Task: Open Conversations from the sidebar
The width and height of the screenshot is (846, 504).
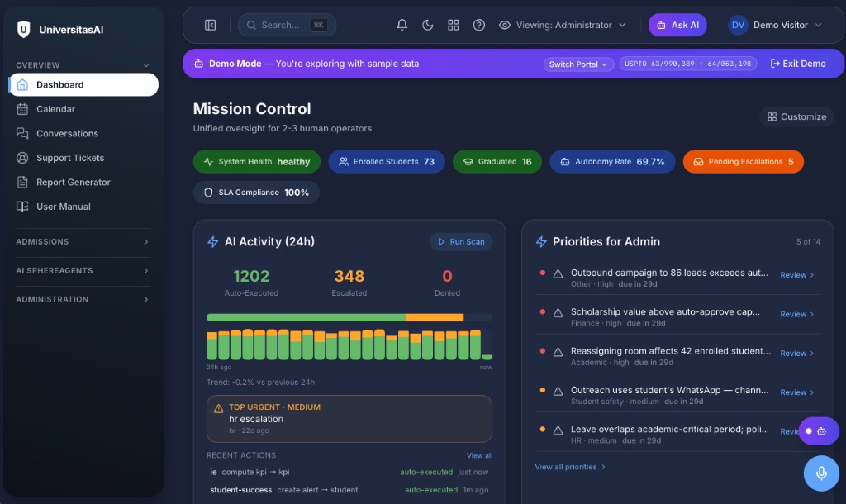Action: click(83, 133)
